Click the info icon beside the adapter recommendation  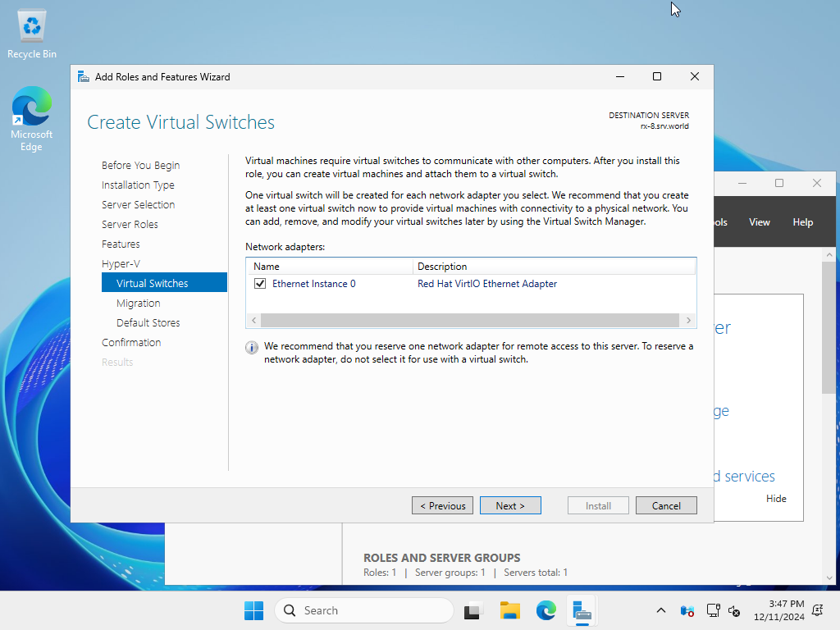[x=251, y=348]
